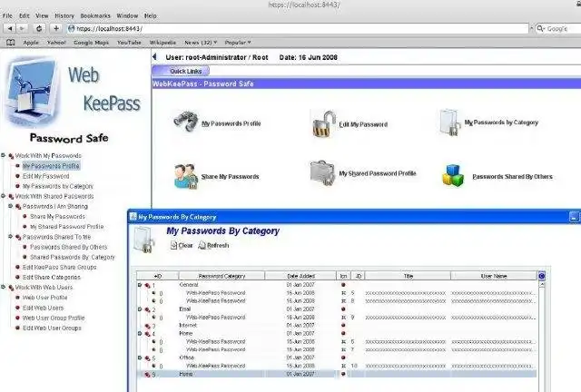Open the YouTube bookmark
This screenshot has height=392, width=581.
point(129,43)
